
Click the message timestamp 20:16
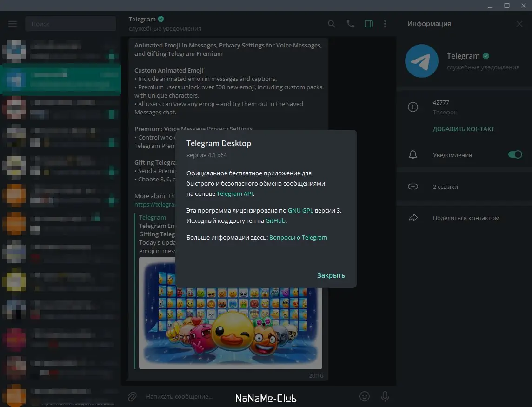coord(316,375)
